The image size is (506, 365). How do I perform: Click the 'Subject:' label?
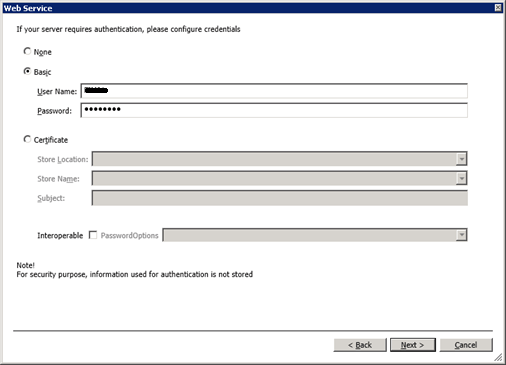click(x=51, y=198)
